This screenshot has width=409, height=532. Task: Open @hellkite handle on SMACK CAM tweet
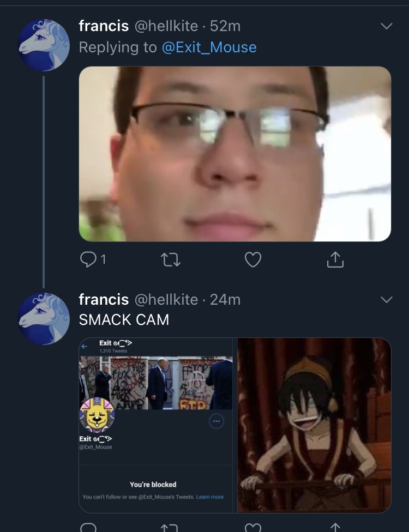(x=166, y=300)
